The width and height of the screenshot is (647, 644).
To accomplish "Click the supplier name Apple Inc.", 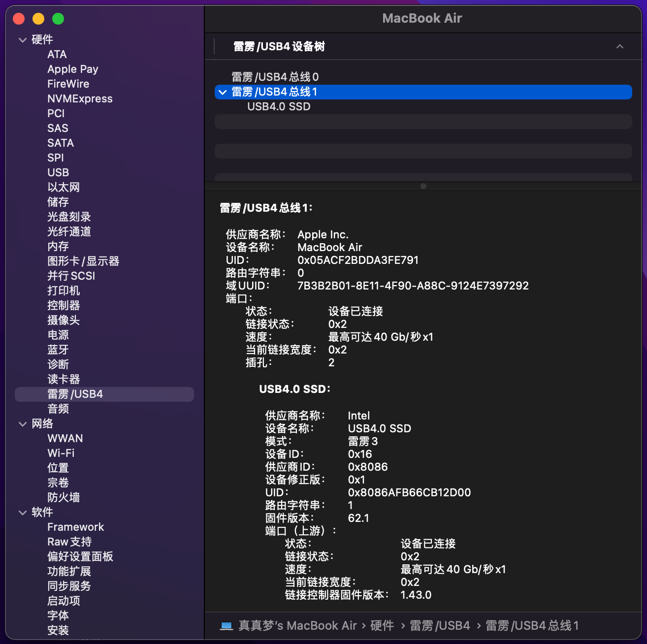I will pyautogui.click(x=323, y=235).
